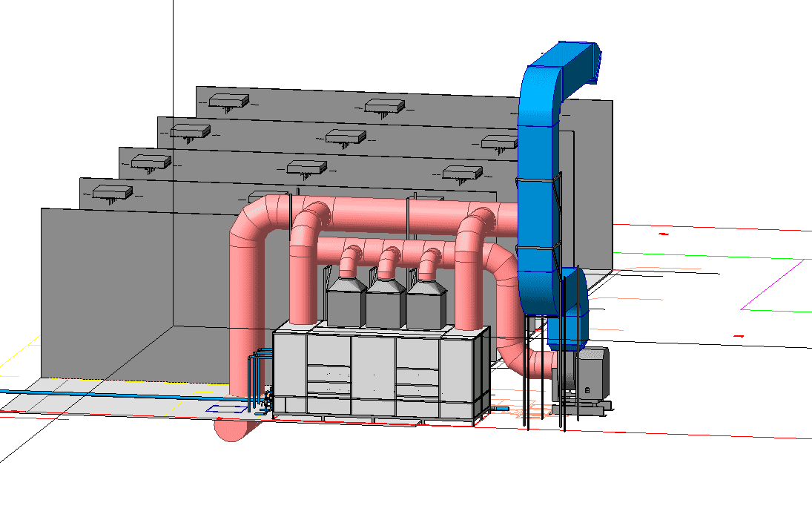Select the pink pipe end below the floor
The image size is (812, 520).
(x=236, y=430)
